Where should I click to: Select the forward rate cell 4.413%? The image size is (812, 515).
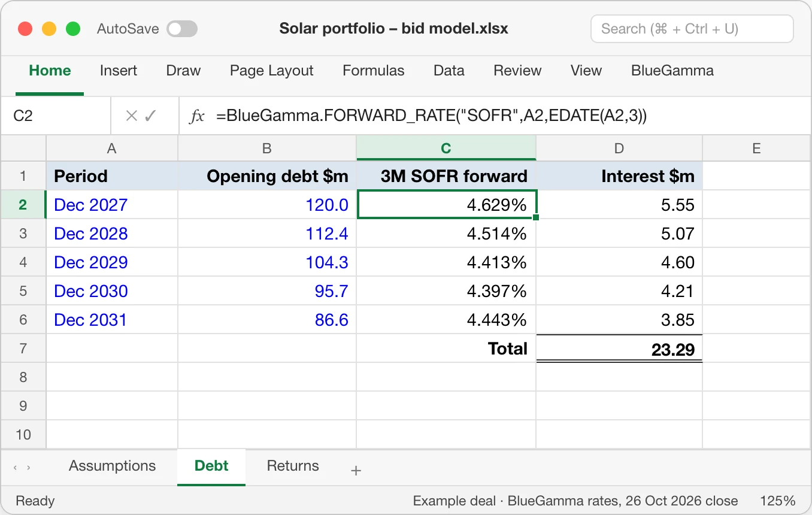446,262
